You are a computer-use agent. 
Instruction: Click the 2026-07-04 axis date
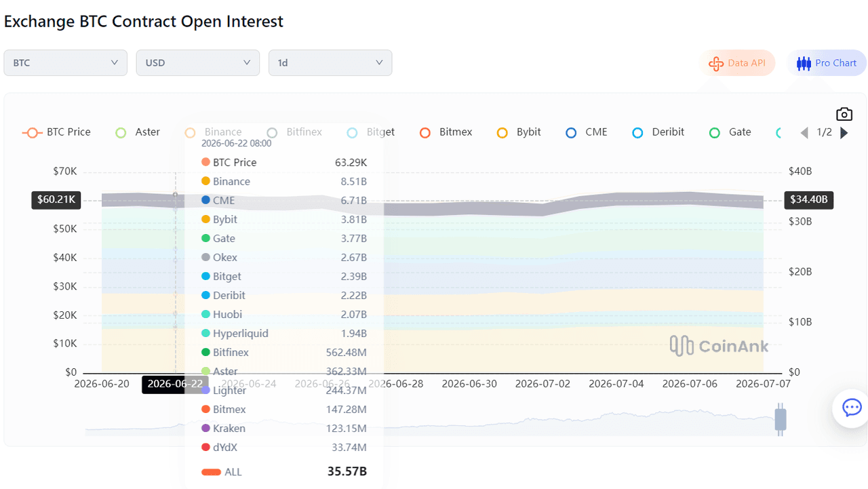pyautogui.click(x=616, y=384)
